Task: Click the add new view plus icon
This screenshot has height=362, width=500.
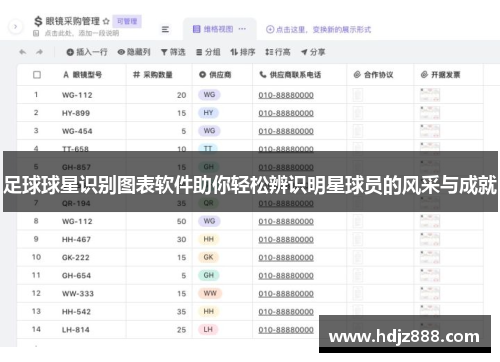Action: pyautogui.click(x=270, y=29)
